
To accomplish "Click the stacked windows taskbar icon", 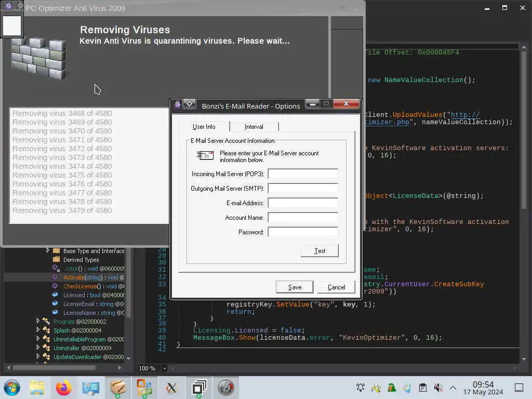I will tap(199, 388).
